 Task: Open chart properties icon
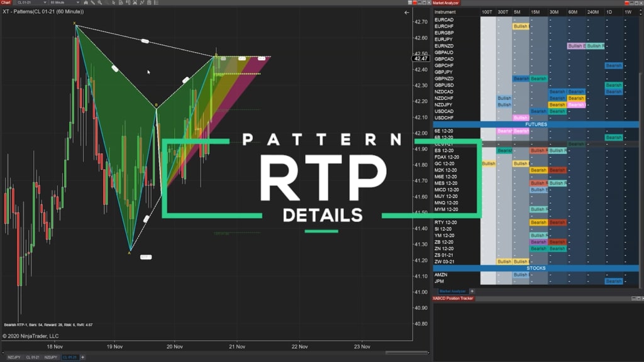(149, 3)
